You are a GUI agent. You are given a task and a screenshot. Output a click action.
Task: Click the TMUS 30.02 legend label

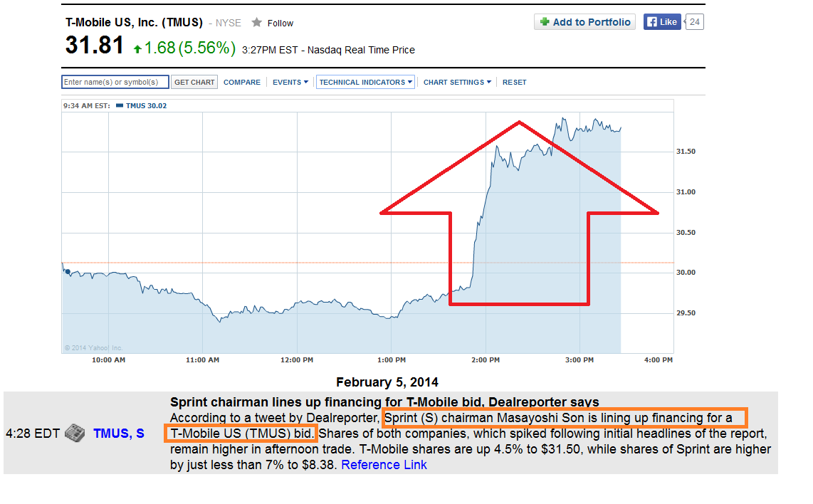point(146,106)
